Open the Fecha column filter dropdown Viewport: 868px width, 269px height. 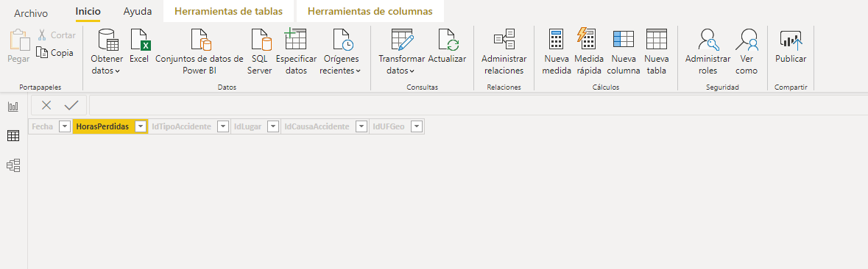click(65, 127)
